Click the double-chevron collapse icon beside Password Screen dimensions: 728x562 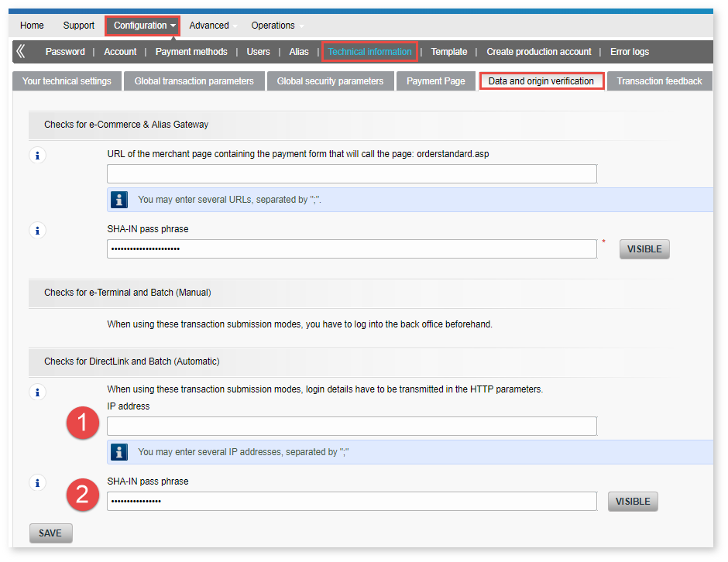pyautogui.click(x=21, y=51)
